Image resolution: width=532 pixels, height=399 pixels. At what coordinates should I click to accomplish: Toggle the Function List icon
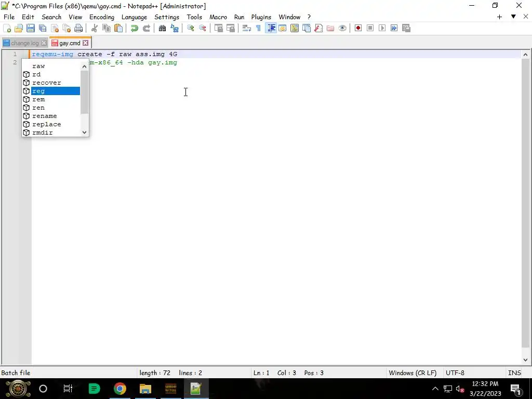tap(318, 28)
